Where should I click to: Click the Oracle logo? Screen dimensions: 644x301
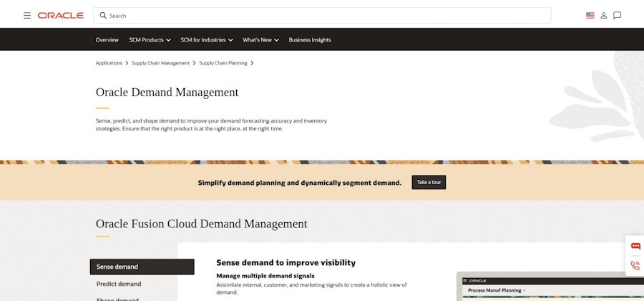60,16
